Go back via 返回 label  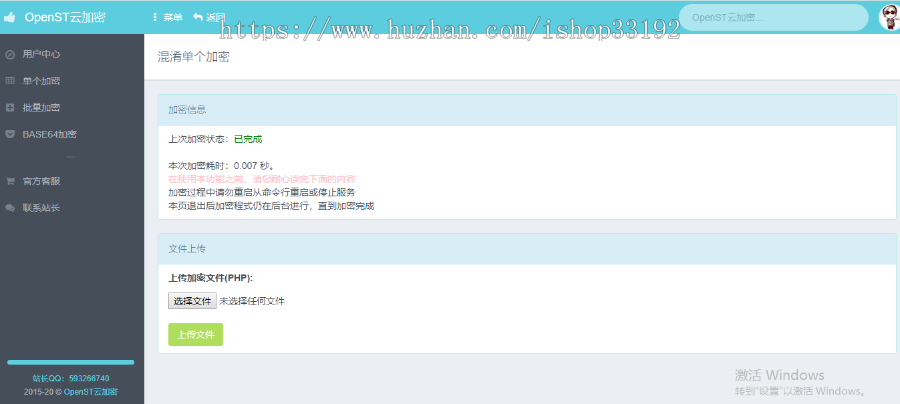pos(215,17)
